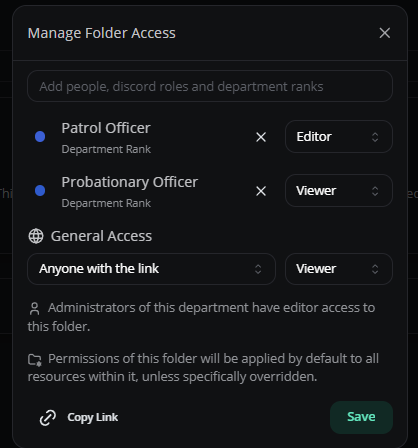This screenshot has width=418, height=448.
Task: Click the folder settings icon beside Permissions note
Action: (x=35, y=360)
